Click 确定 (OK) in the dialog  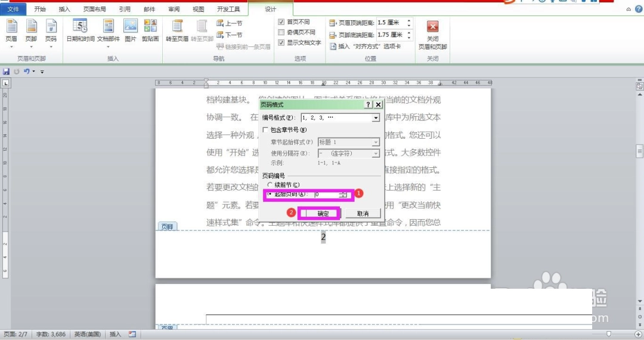point(323,213)
